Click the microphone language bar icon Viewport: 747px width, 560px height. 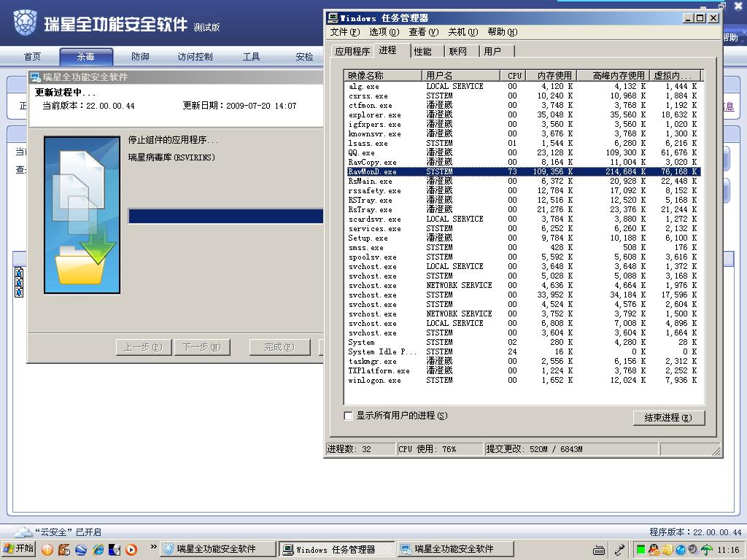pyautogui.click(x=619, y=550)
